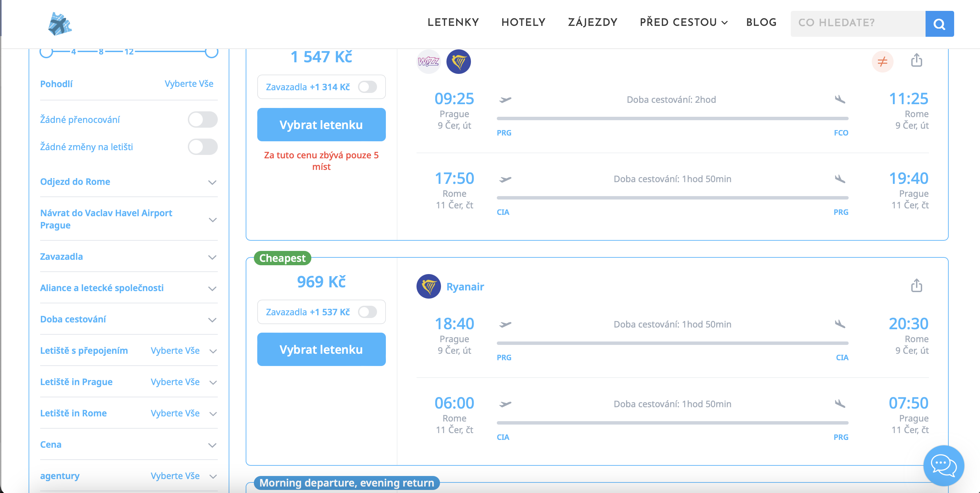Image resolution: width=980 pixels, height=493 pixels.
Task: Expand Aliance a letecké společnosti section
Action: tap(212, 288)
